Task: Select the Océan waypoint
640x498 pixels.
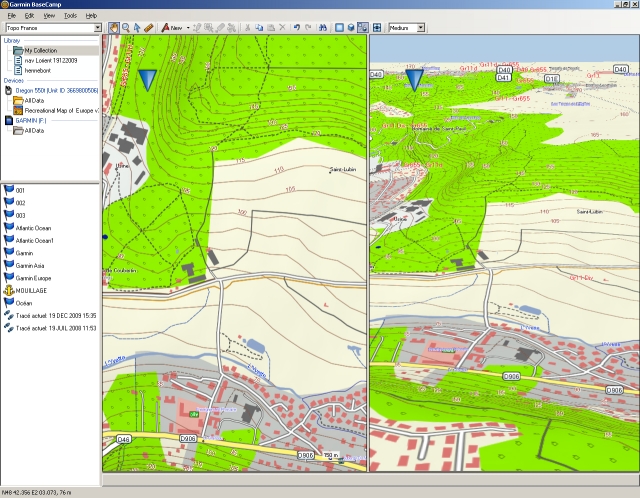Action: [x=24, y=303]
